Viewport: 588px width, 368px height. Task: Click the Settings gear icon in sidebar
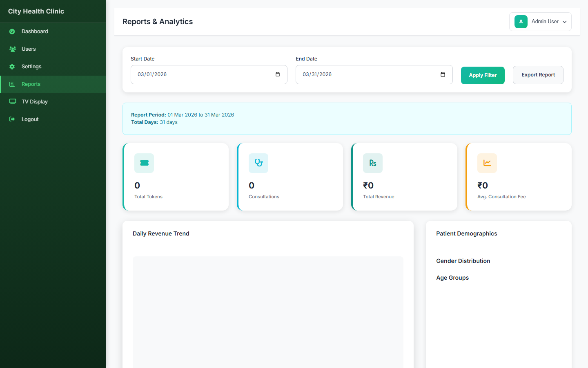[12, 67]
